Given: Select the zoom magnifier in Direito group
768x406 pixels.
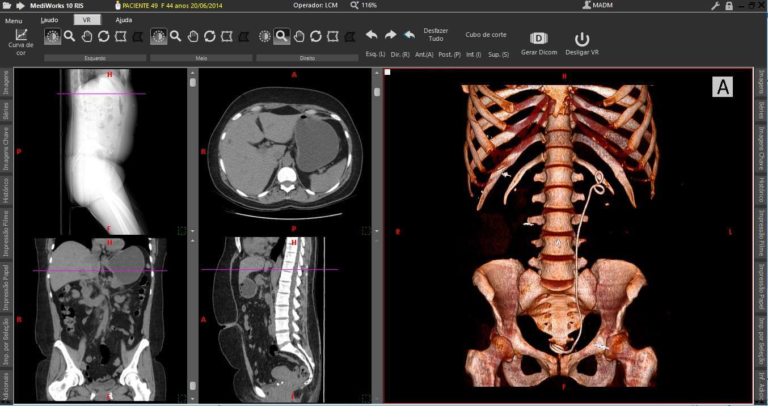Looking at the screenshot, I should (282, 36).
